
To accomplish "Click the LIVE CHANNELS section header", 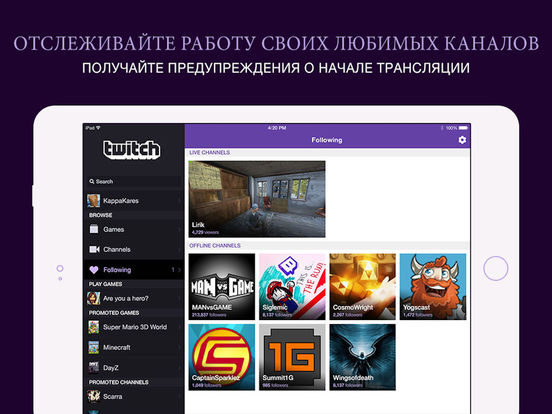I will [x=209, y=152].
